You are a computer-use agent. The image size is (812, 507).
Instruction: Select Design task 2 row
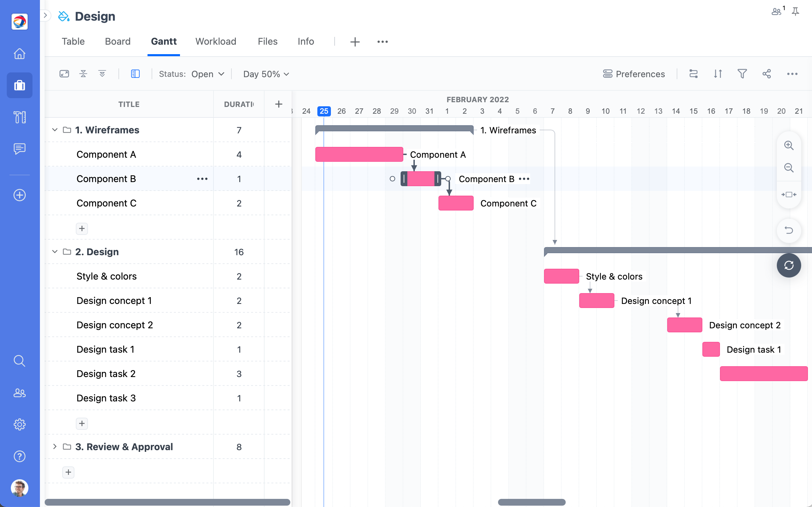tap(168, 374)
